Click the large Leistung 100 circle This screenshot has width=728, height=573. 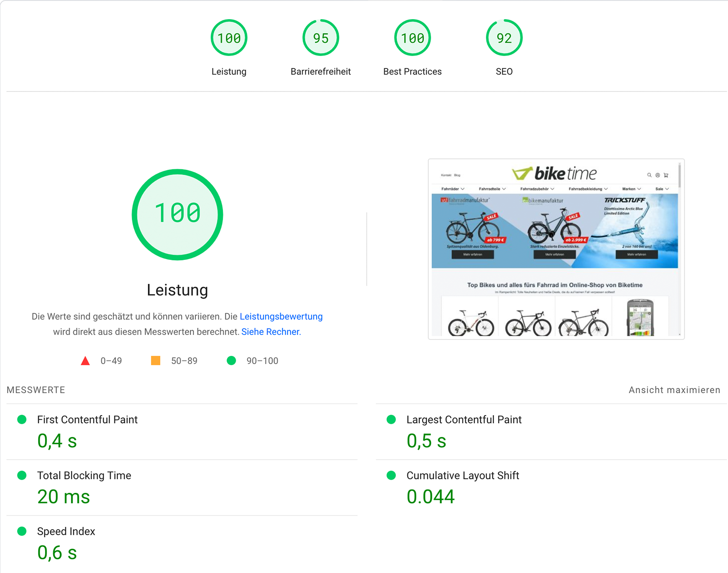coord(177,214)
